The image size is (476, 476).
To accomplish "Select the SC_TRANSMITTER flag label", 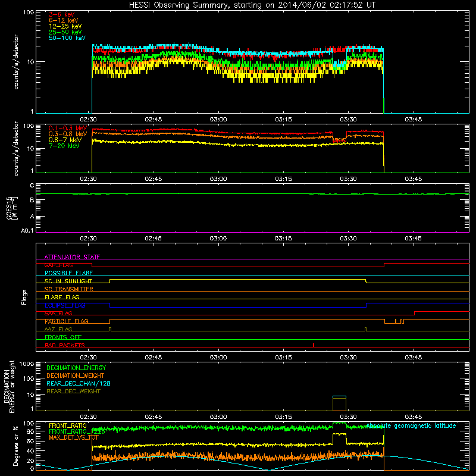I will [68, 289].
